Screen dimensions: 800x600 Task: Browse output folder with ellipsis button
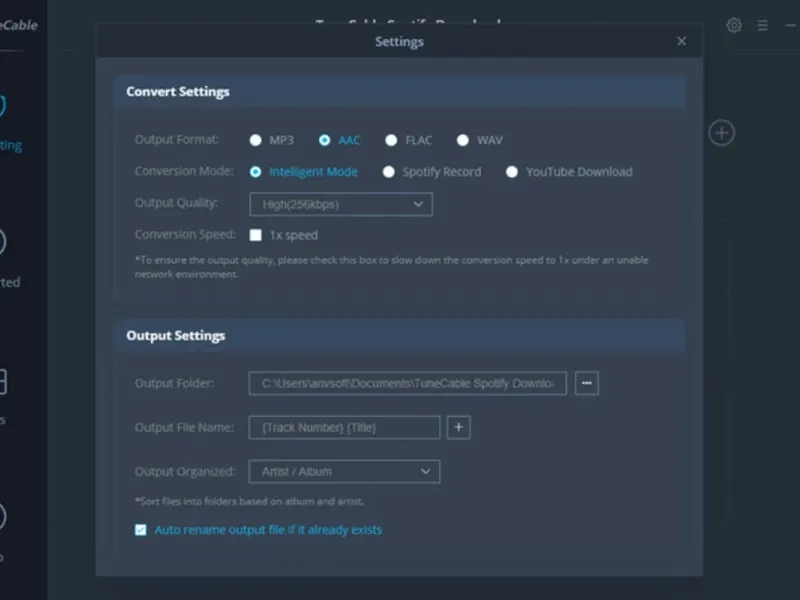(587, 383)
